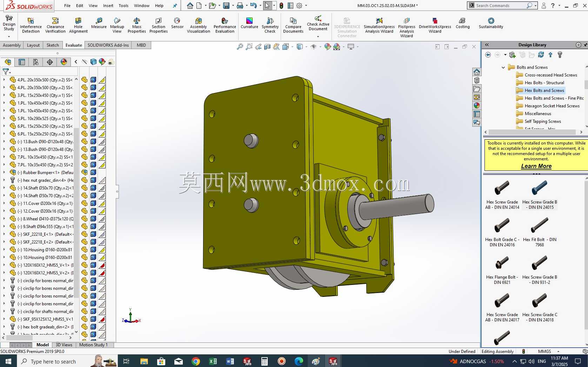Run Symmetry Check

click(270, 25)
